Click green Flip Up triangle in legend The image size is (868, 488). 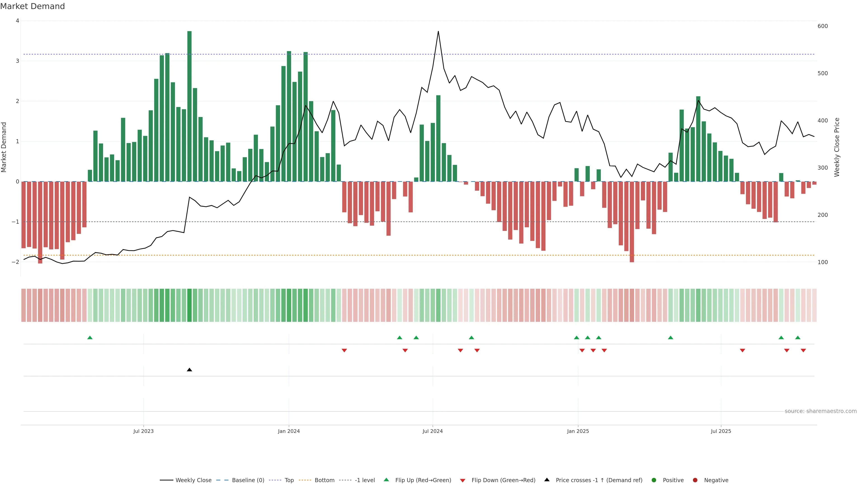tap(387, 480)
